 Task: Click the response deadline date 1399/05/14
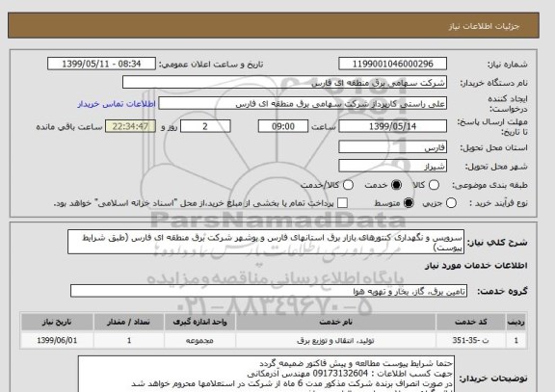click(392, 126)
